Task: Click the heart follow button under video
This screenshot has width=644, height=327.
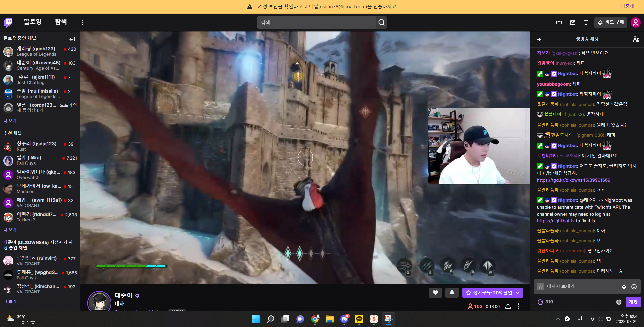Action: (435, 293)
